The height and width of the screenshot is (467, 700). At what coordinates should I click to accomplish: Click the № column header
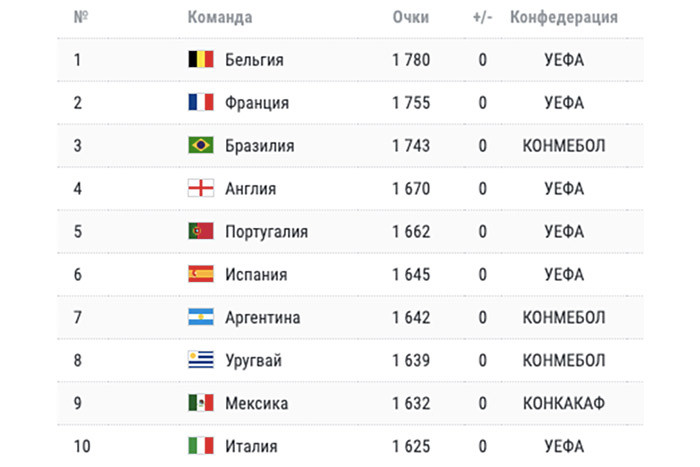pos(81,17)
